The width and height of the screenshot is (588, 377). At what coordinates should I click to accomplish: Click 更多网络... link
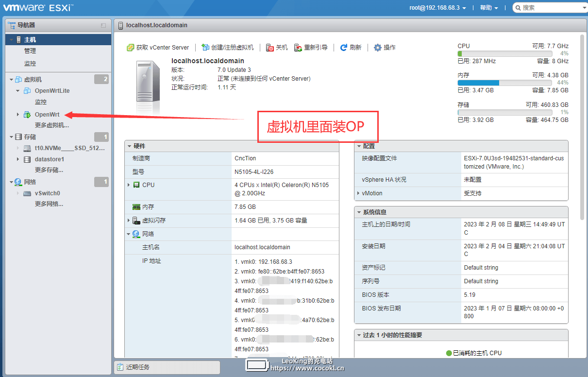[49, 204]
